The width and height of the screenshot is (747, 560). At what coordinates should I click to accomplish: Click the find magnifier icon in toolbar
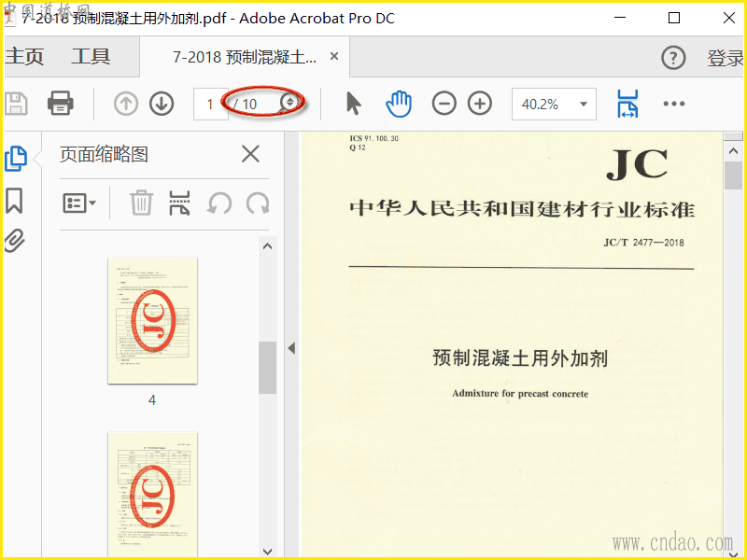pyautogui.click(x=289, y=104)
